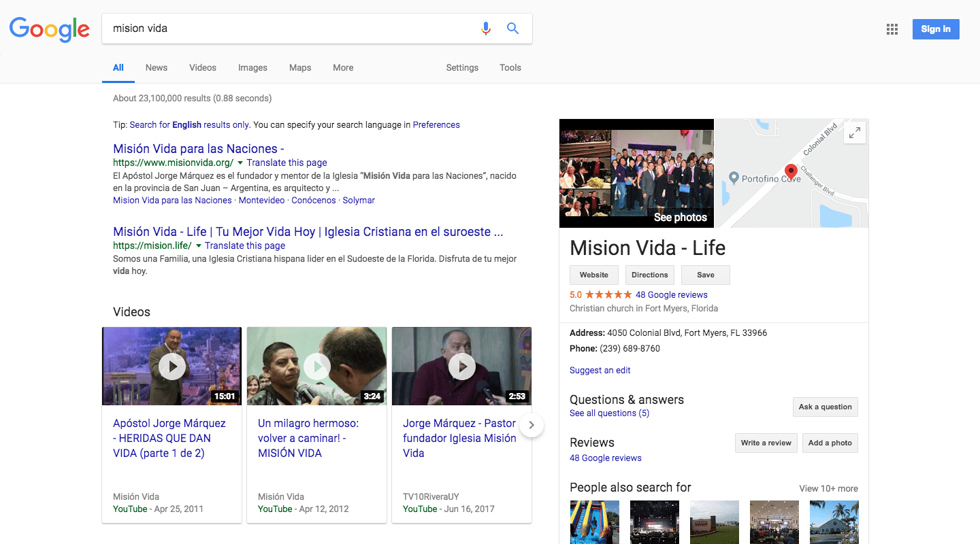Click the microphone voice search icon
Viewport: 980px width, 544px height.
[485, 29]
